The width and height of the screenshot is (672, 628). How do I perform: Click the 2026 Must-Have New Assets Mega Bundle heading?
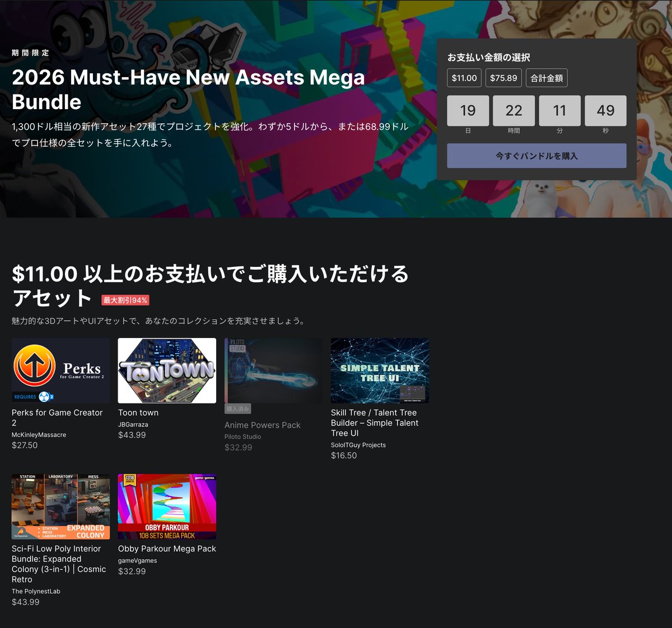[x=188, y=90]
